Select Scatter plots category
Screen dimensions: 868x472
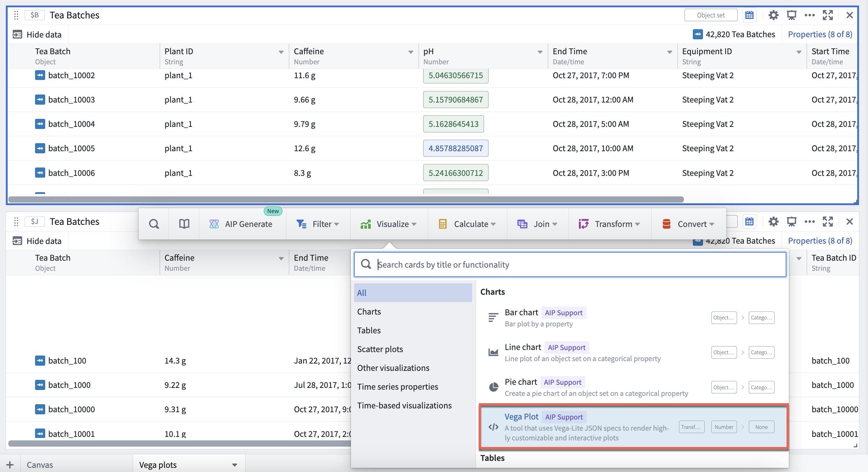click(x=380, y=349)
